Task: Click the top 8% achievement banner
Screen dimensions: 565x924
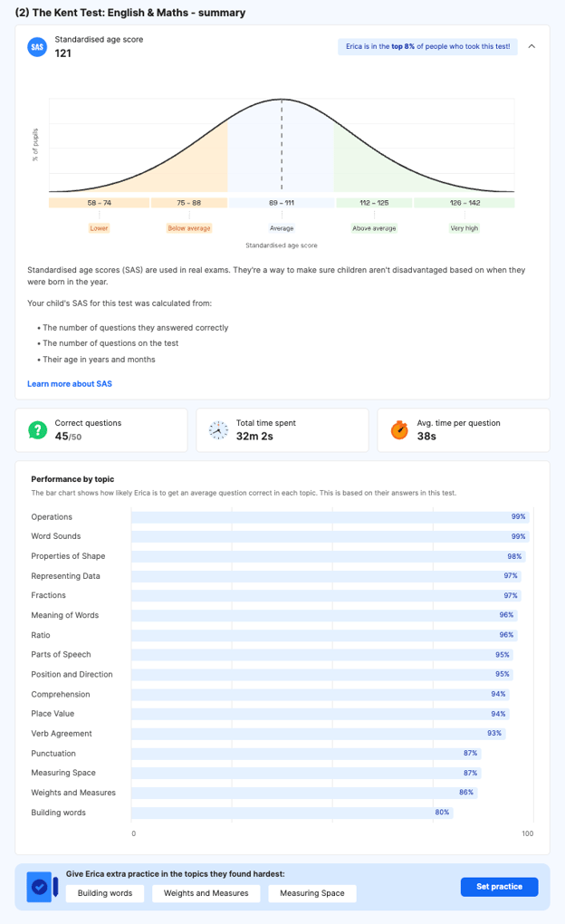Action: tap(426, 47)
